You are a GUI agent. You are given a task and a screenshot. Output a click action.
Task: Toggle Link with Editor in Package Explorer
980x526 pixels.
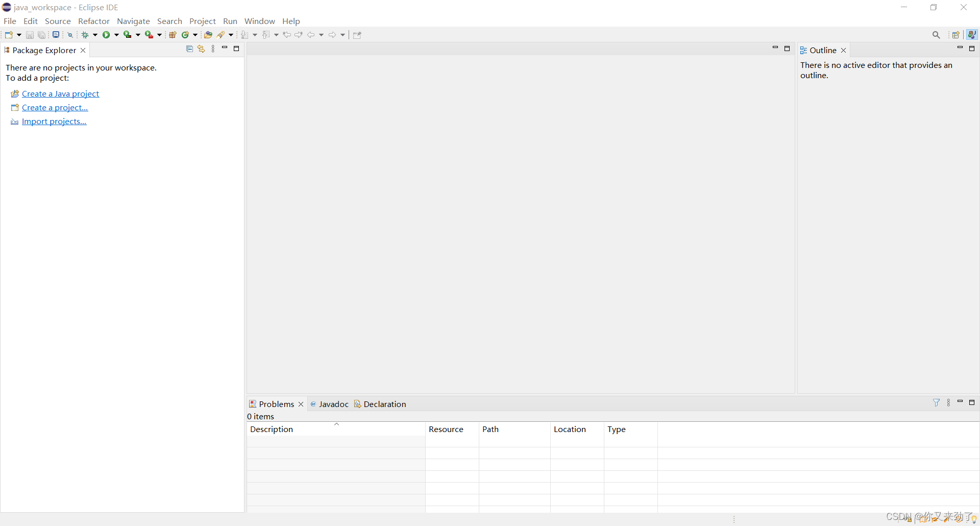(x=201, y=49)
